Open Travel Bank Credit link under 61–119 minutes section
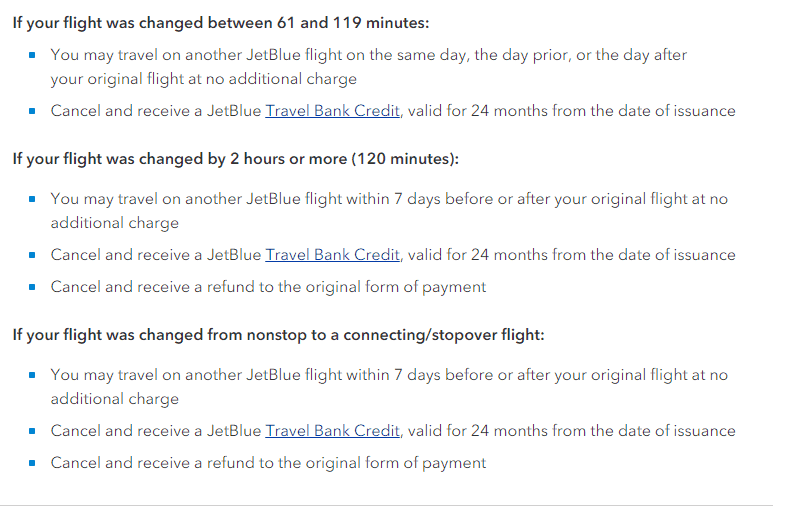This screenshot has width=797, height=519. click(332, 111)
